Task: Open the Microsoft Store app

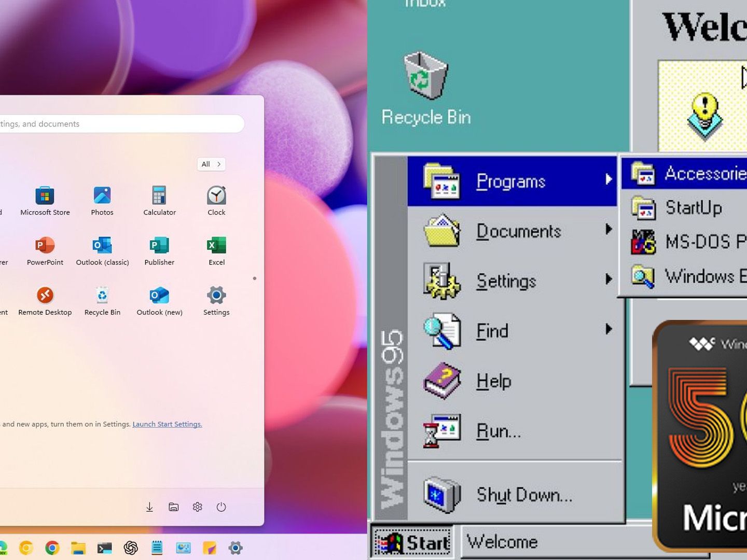Action: 45,201
